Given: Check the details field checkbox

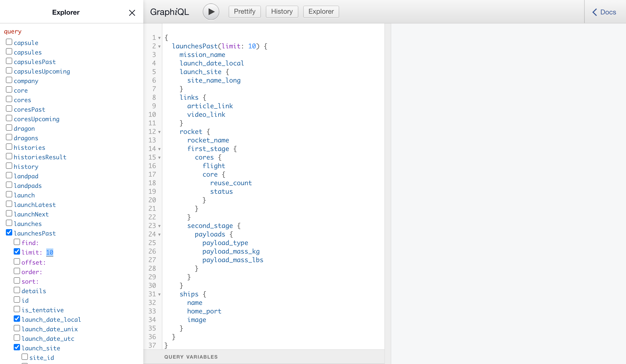Looking at the screenshot, I should tap(17, 290).
